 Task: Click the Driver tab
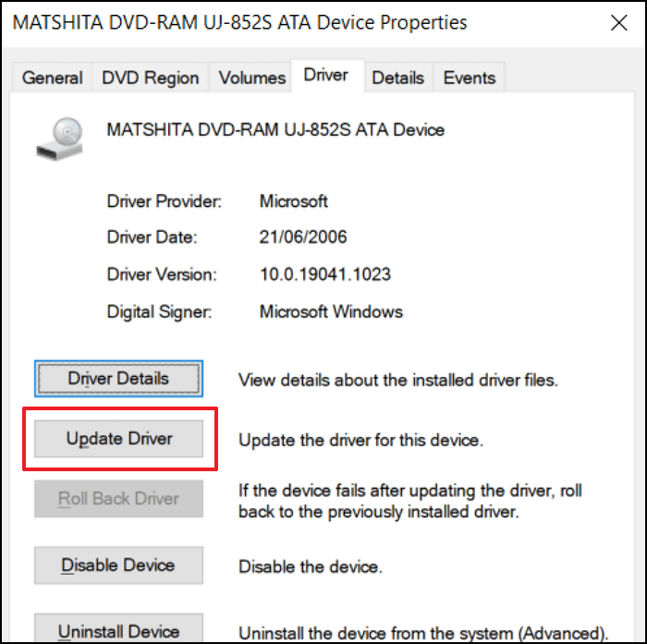327,76
